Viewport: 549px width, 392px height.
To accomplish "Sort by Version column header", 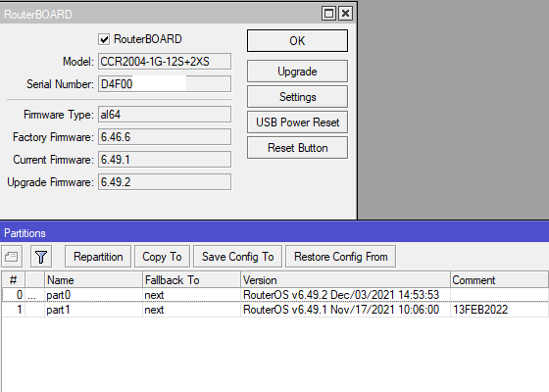I will click(x=345, y=280).
